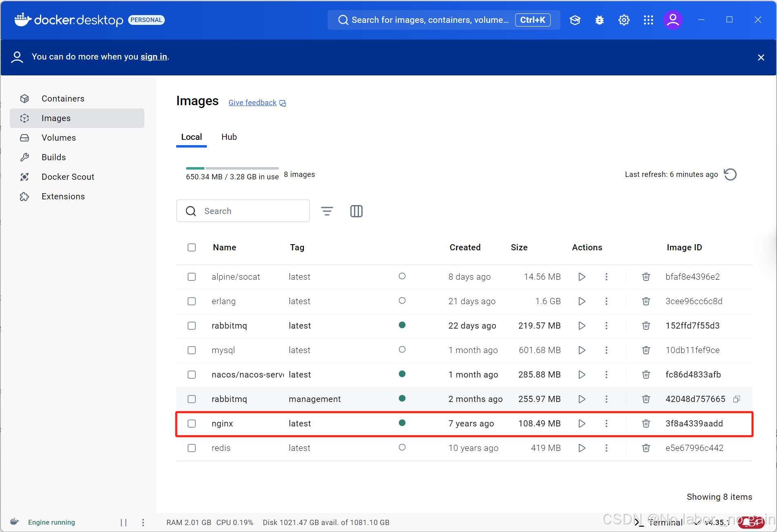Refresh the images list
The width and height of the screenshot is (777, 532).
click(731, 174)
